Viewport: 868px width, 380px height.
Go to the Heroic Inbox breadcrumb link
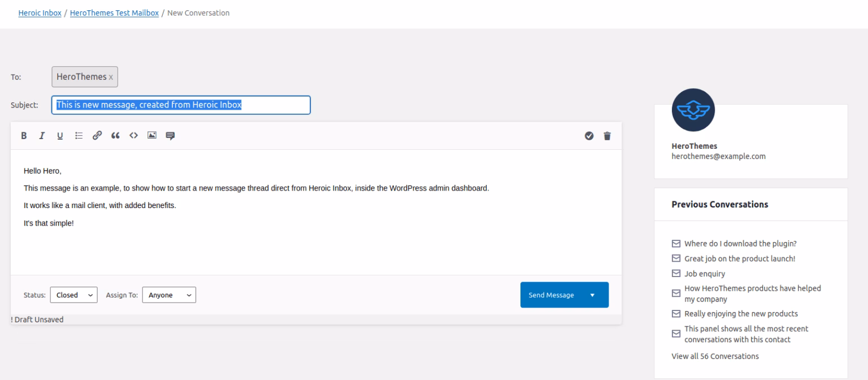pos(40,13)
